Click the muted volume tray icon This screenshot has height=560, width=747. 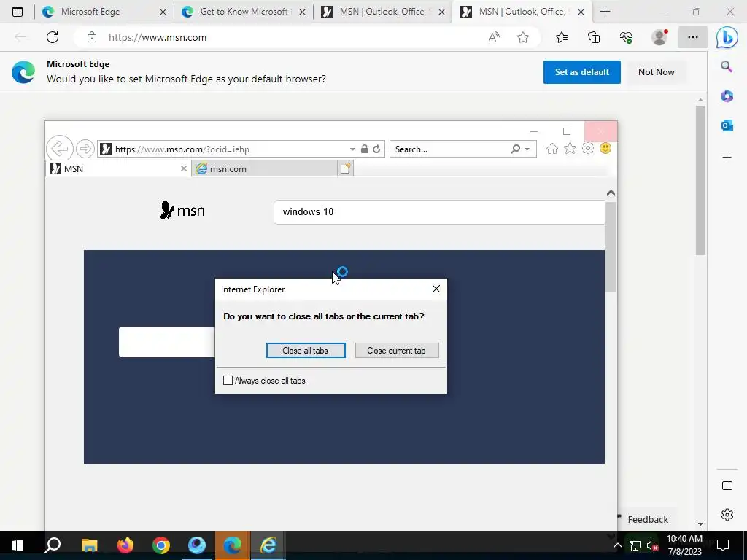click(x=652, y=545)
